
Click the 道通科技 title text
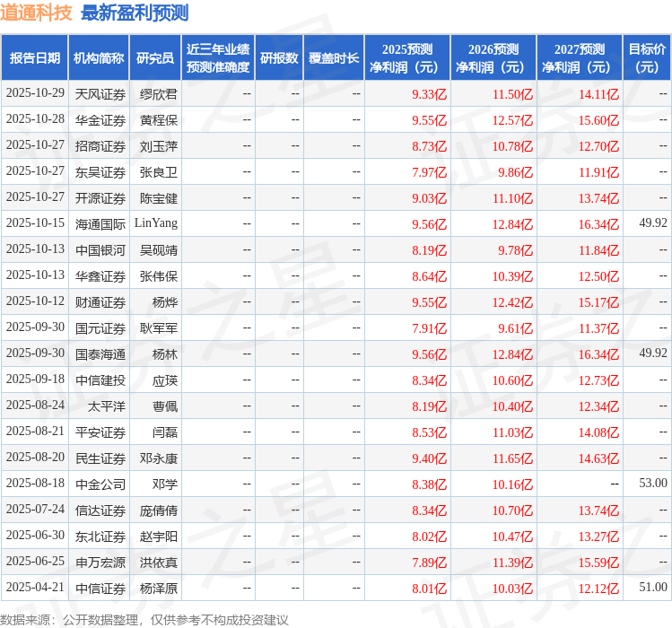coord(36,13)
